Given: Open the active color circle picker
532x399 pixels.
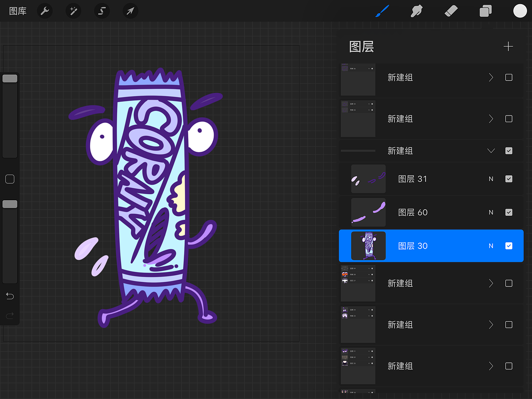Looking at the screenshot, I should pos(520,11).
